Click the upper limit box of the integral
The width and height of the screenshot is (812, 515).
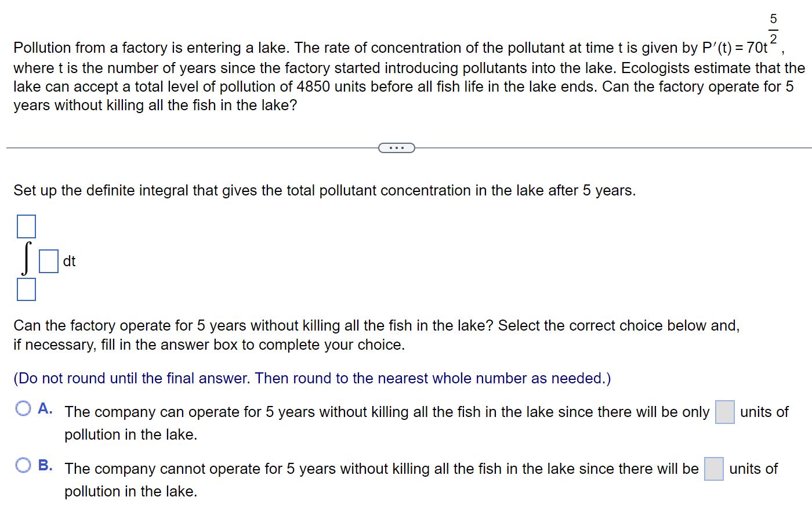click(26, 226)
